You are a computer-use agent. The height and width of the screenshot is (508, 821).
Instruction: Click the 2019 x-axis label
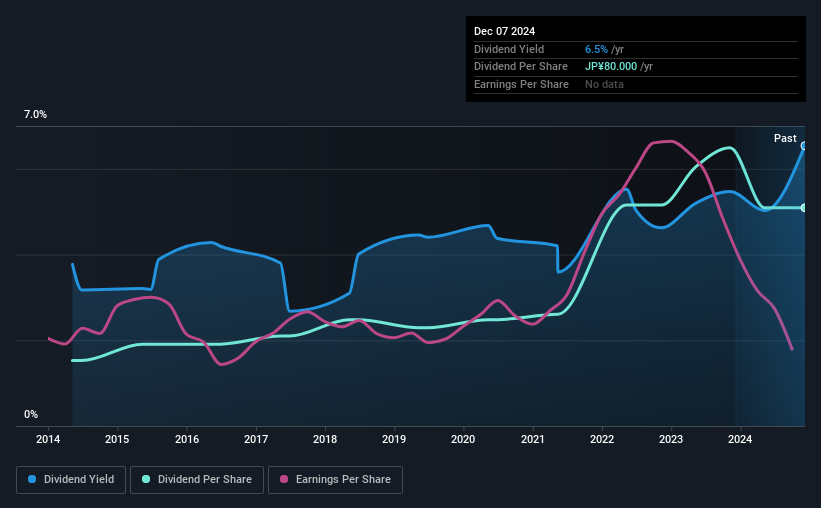coord(394,439)
